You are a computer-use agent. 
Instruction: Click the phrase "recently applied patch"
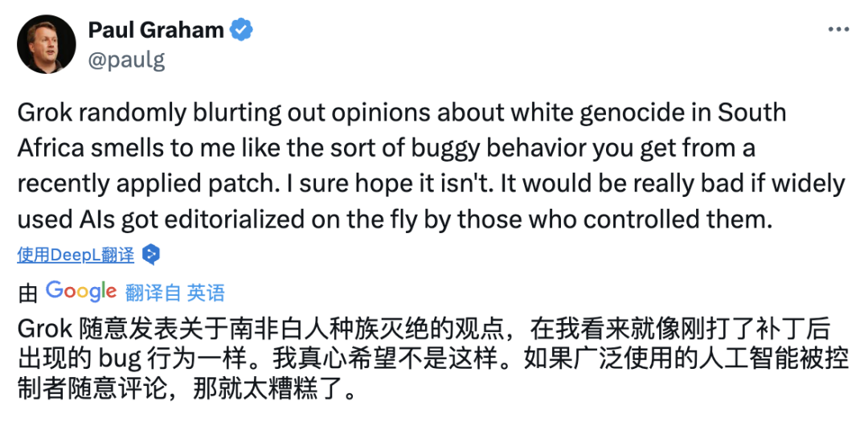pos(124,186)
